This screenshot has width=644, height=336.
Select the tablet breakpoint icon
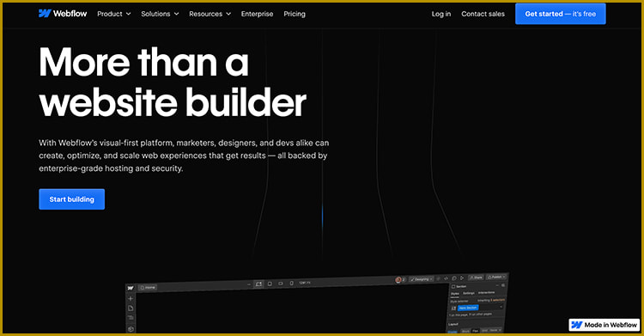coord(270,284)
